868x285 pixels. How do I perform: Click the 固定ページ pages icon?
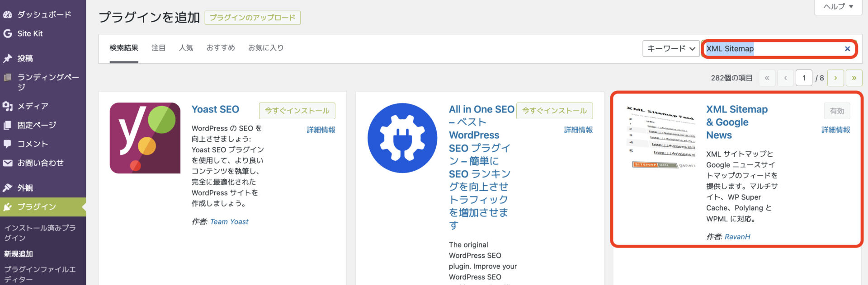pyautogui.click(x=7, y=125)
